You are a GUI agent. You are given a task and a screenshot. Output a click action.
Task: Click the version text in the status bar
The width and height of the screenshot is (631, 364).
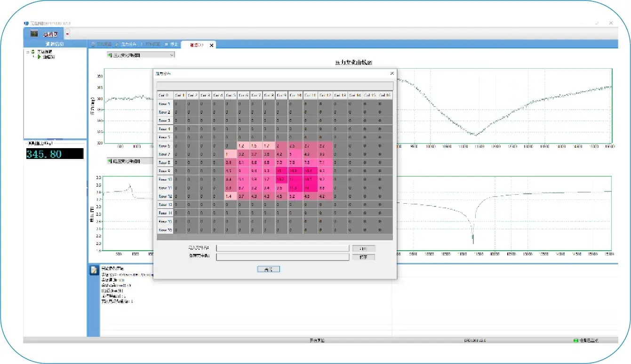tap(475, 340)
